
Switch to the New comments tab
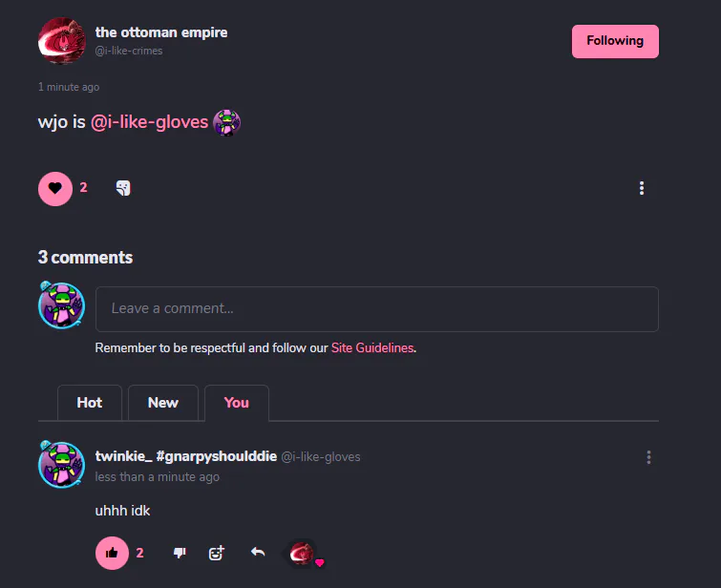162,403
